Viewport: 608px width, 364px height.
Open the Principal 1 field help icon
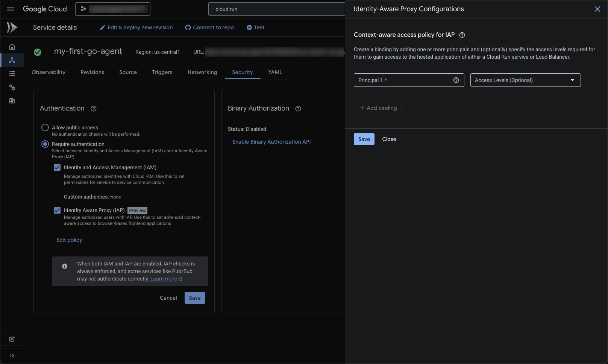(x=456, y=80)
